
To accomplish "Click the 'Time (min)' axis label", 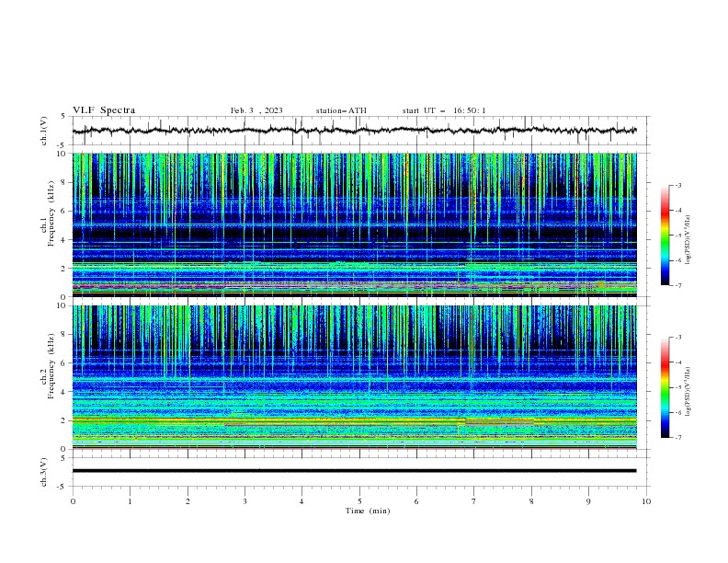I will pos(368,511).
